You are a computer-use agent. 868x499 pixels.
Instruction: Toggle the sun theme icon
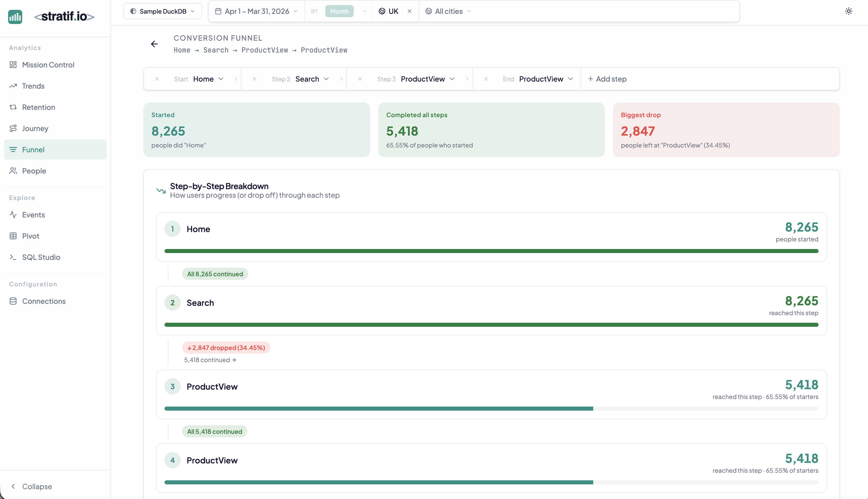(849, 11)
